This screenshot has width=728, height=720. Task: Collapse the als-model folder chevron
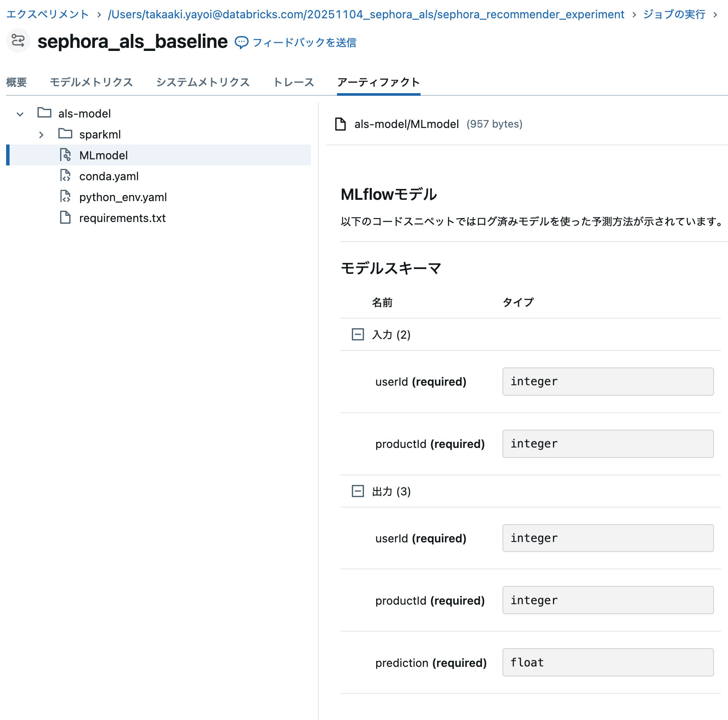point(20,114)
